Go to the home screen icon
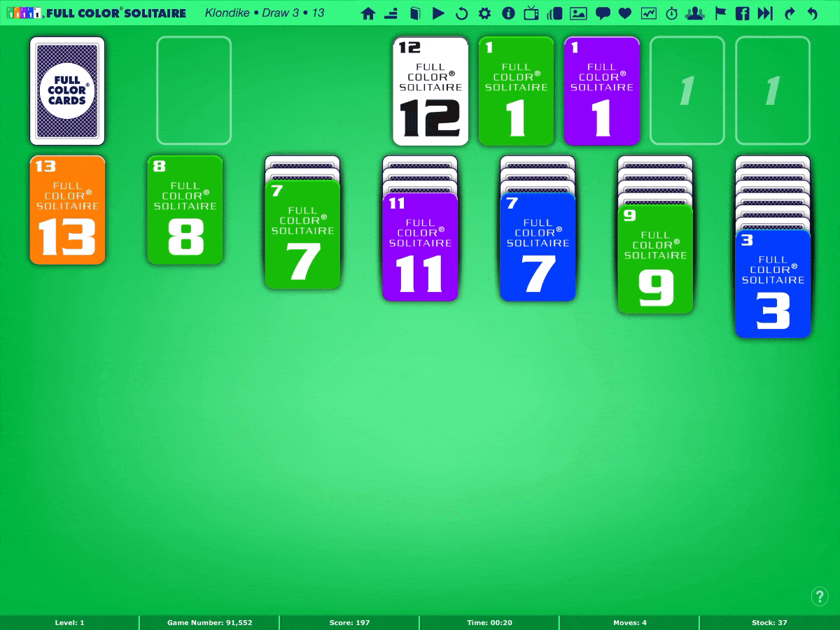The image size is (840, 630). pos(368,13)
